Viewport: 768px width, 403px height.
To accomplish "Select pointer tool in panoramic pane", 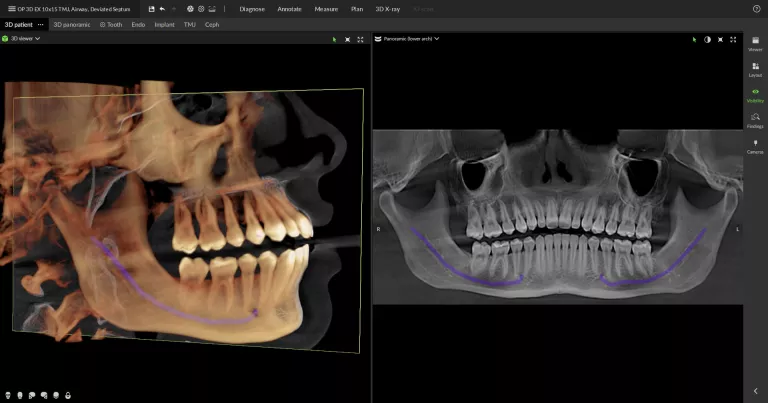I will pyautogui.click(x=694, y=39).
